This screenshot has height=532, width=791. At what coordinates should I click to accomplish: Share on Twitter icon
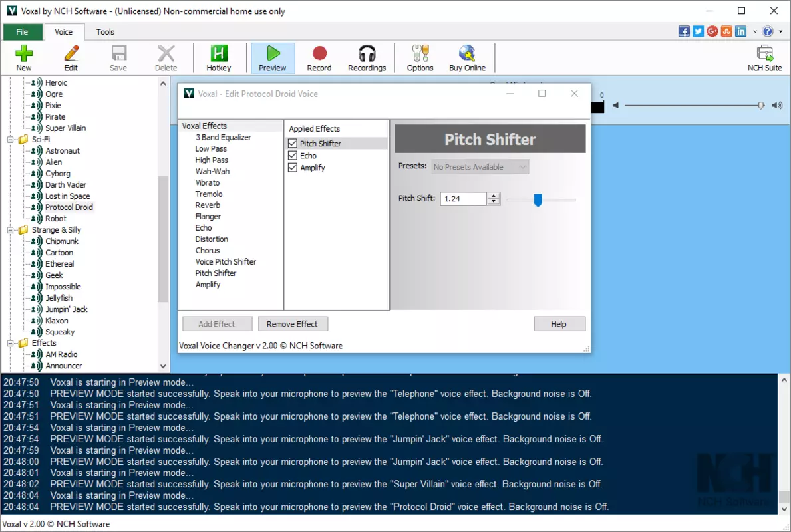pos(698,31)
